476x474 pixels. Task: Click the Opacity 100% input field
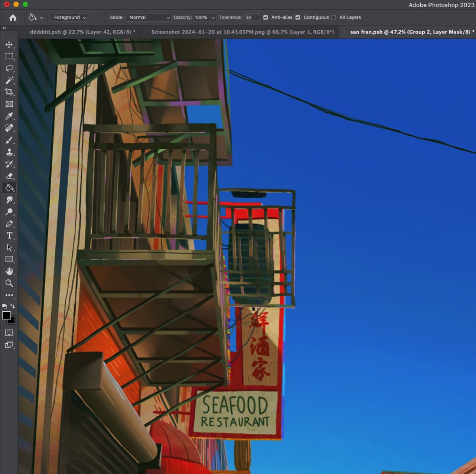(201, 17)
